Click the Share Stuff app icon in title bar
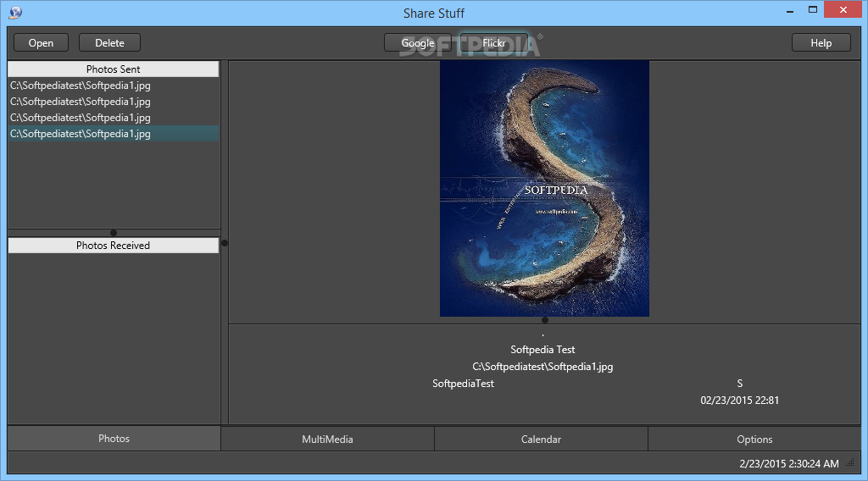This screenshot has height=481, width=868. pos(15,12)
